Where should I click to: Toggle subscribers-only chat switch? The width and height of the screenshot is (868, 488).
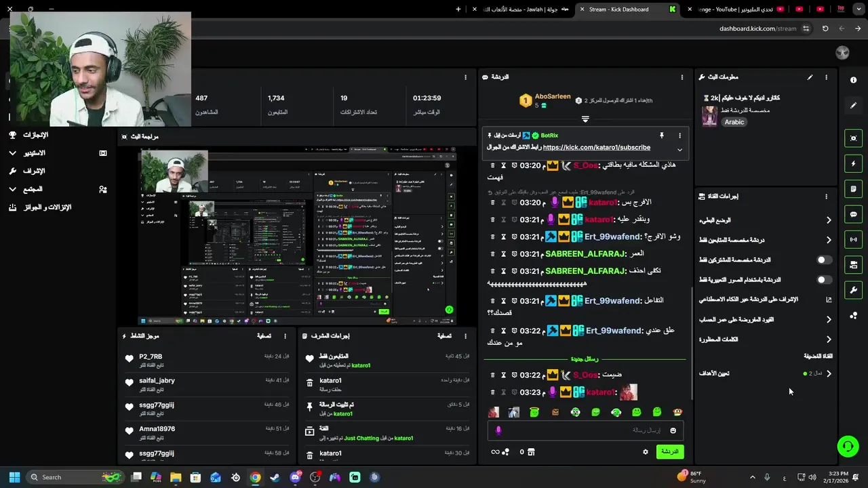pyautogui.click(x=824, y=260)
